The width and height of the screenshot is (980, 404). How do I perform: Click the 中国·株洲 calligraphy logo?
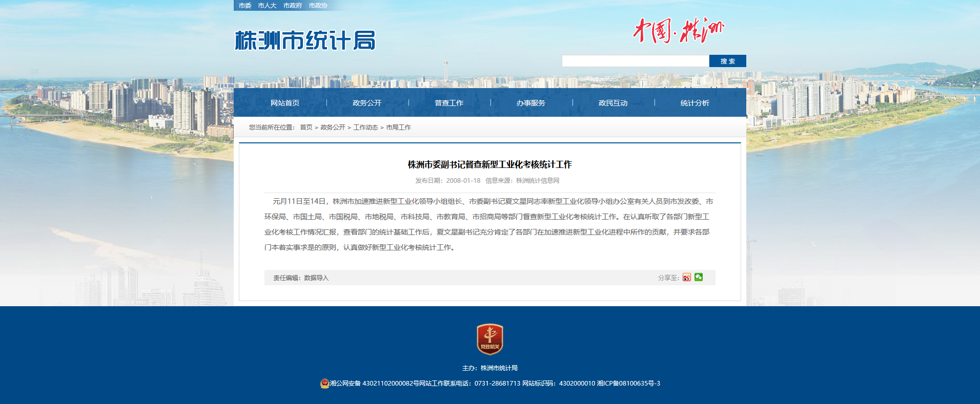coord(678,30)
